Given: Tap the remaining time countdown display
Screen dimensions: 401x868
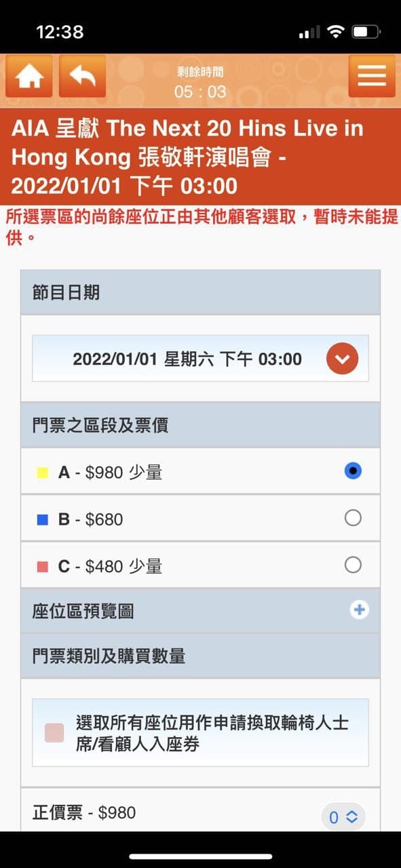Looking at the screenshot, I should click(x=200, y=82).
